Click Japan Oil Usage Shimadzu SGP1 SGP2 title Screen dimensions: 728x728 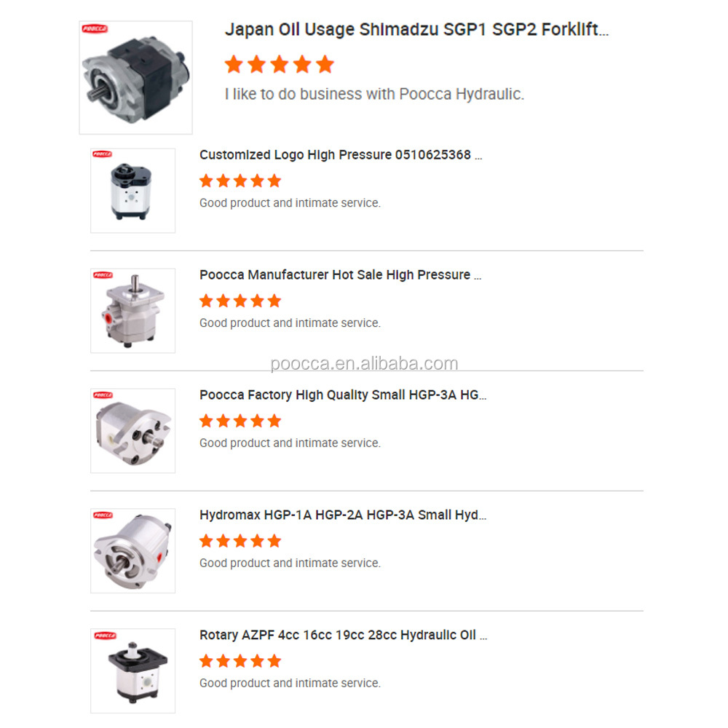click(x=416, y=29)
